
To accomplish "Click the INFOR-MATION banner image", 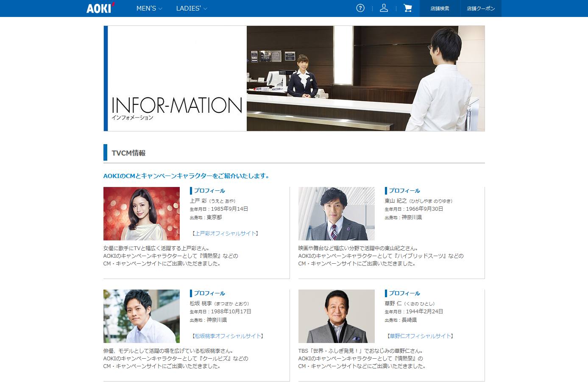I will pos(294,78).
